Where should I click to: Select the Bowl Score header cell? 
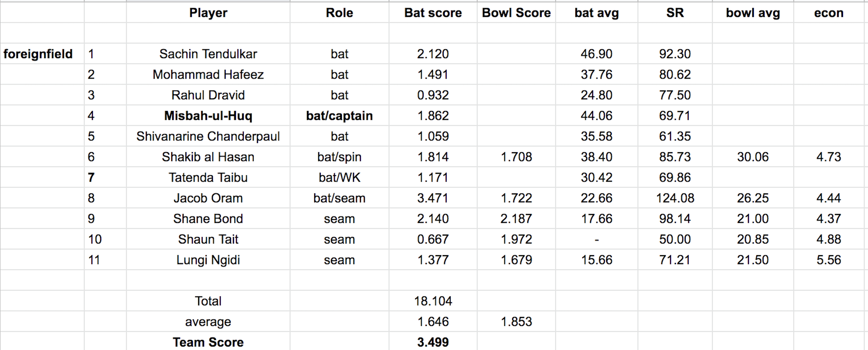[x=516, y=13]
